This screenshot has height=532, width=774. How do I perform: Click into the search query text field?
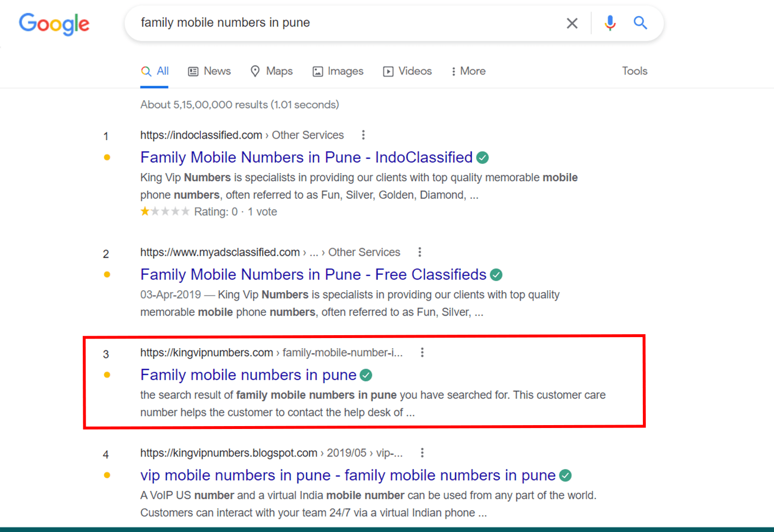tap(339, 23)
